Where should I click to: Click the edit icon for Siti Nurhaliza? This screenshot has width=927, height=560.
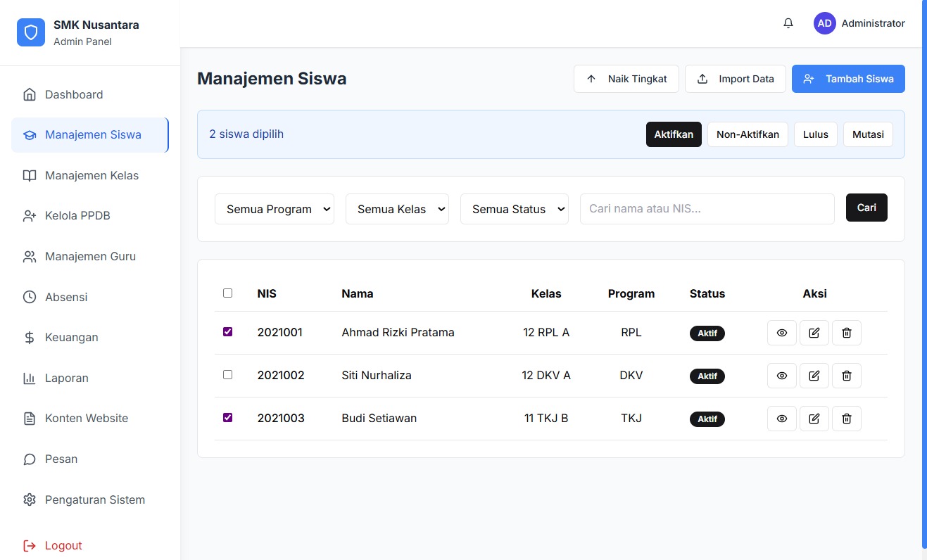click(x=814, y=376)
